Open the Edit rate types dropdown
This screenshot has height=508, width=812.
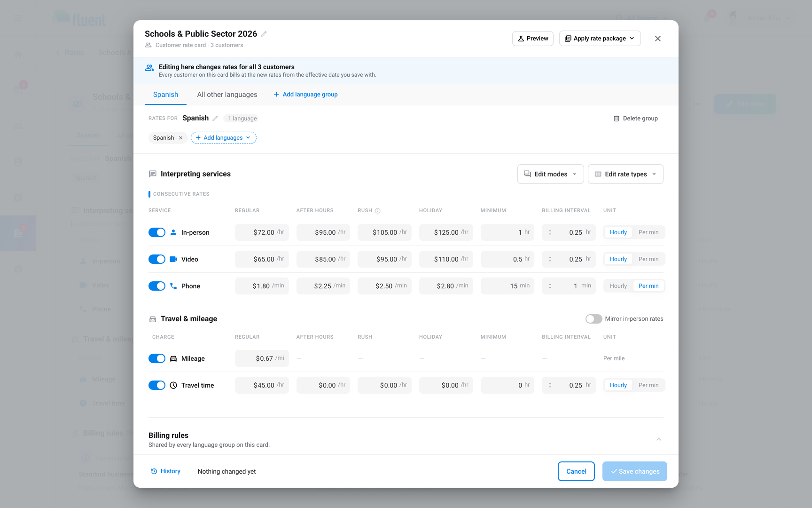tap(626, 174)
